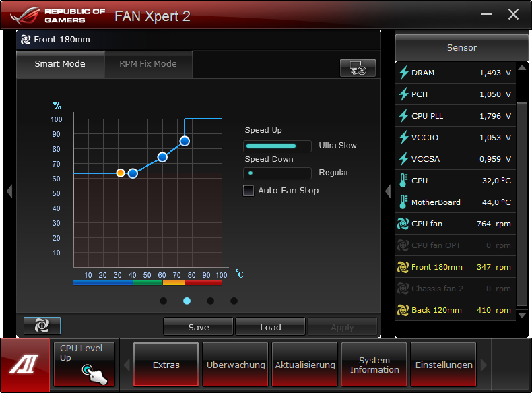Viewport: 532px width, 393px height.
Task: Click the Front 180mm fan icon in header
Action: [x=26, y=40]
